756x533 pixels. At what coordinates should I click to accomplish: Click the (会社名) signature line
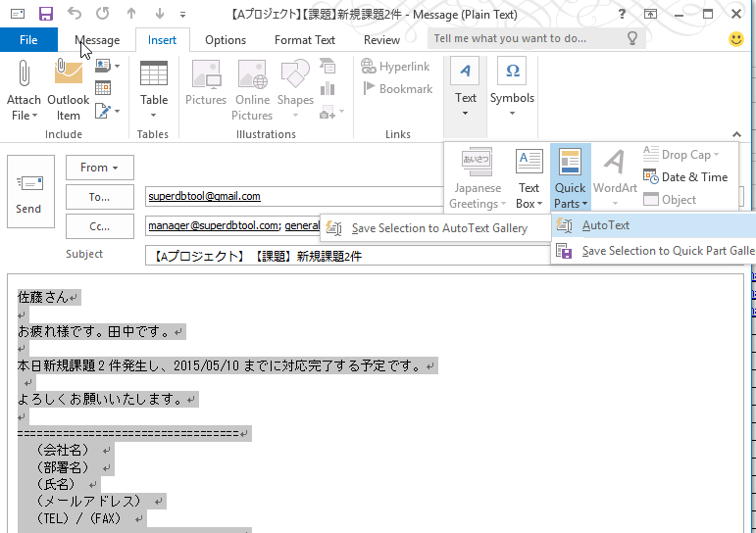click(x=63, y=450)
